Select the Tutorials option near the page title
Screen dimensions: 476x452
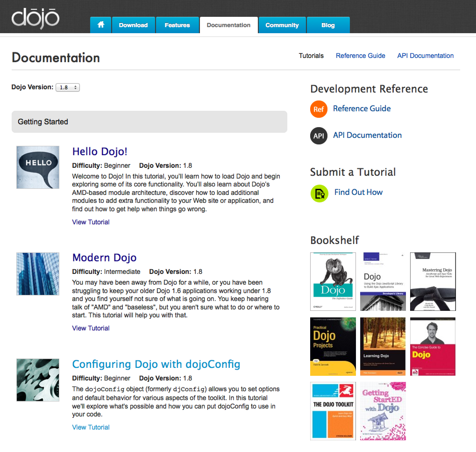coord(311,56)
